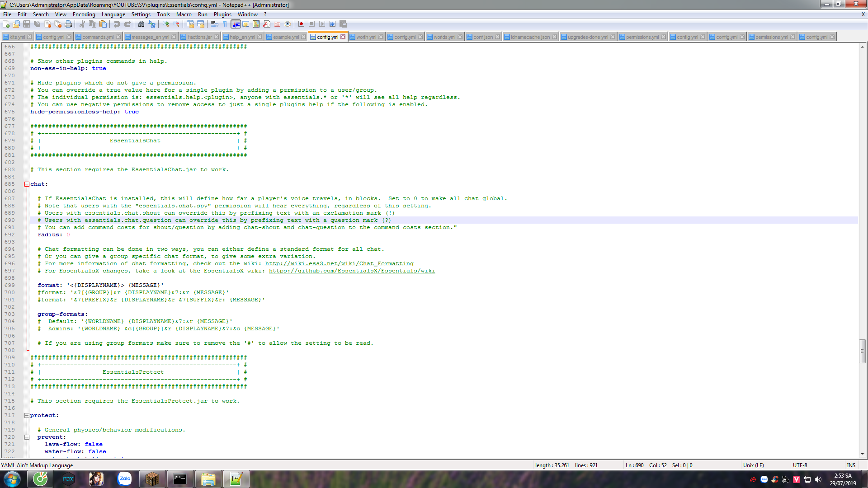The width and height of the screenshot is (868, 488).
Task: Click the Print toolbar icon
Action: [68, 24]
